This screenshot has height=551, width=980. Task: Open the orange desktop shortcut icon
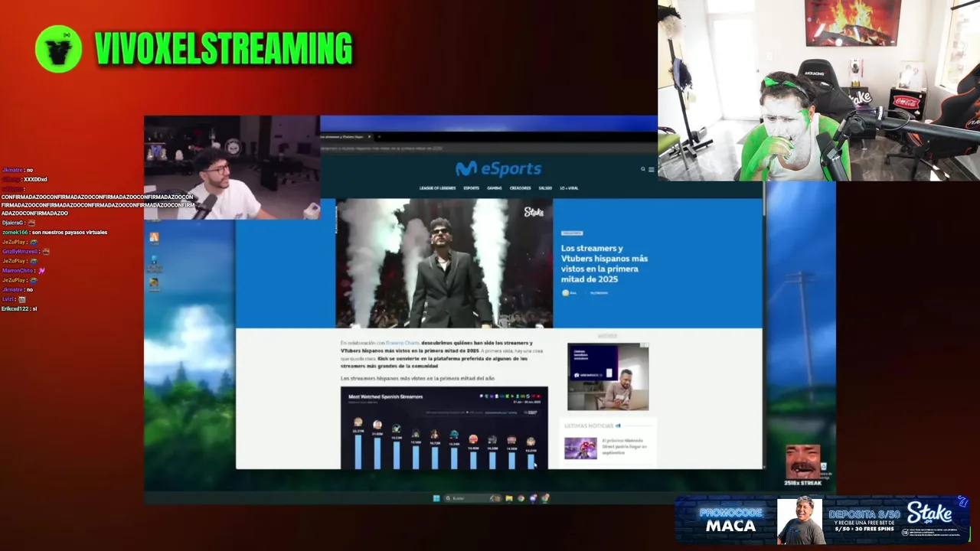[x=154, y=238]
